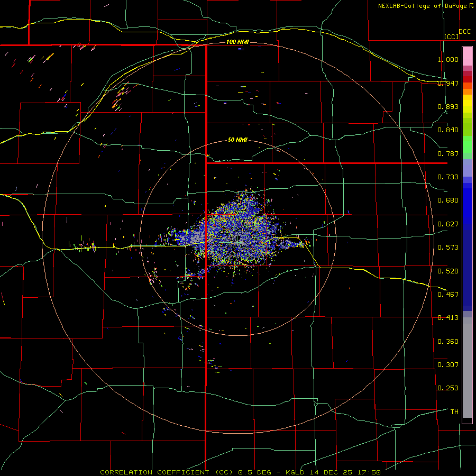Click the 0.627 scale value
The width and height of the screenshot is (476, 476).
point(448,224)
